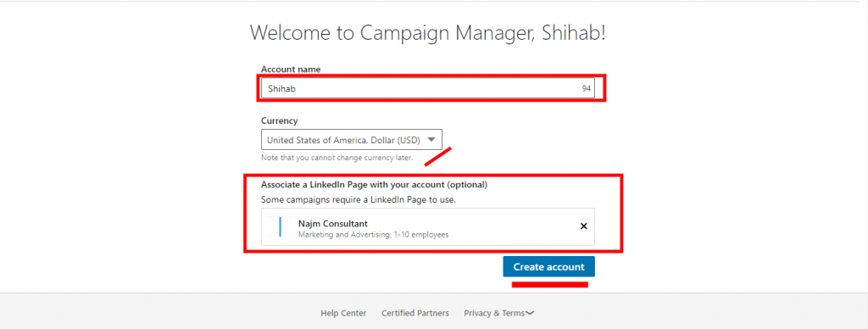This screenshot has height=329, width=868.
Task: Click the 'Welcome to Campaign Manager, Shihab!' heading
Action: tap(427, 33)
